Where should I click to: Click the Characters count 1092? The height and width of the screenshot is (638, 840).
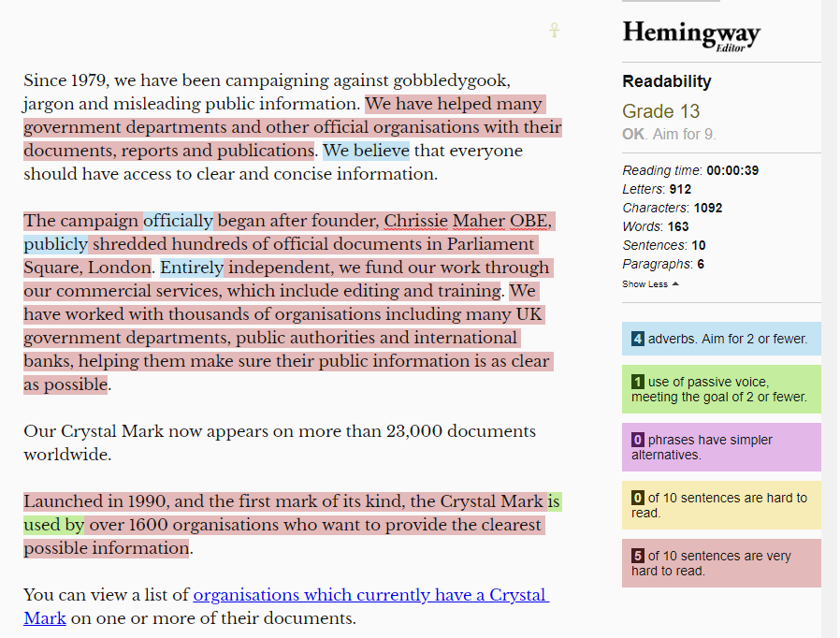[708, 208]
